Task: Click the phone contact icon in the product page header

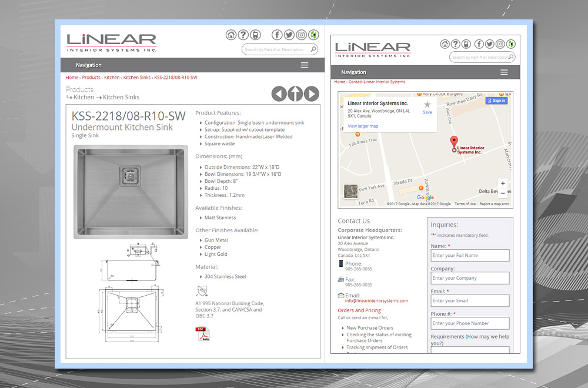Action: (255, 35)
